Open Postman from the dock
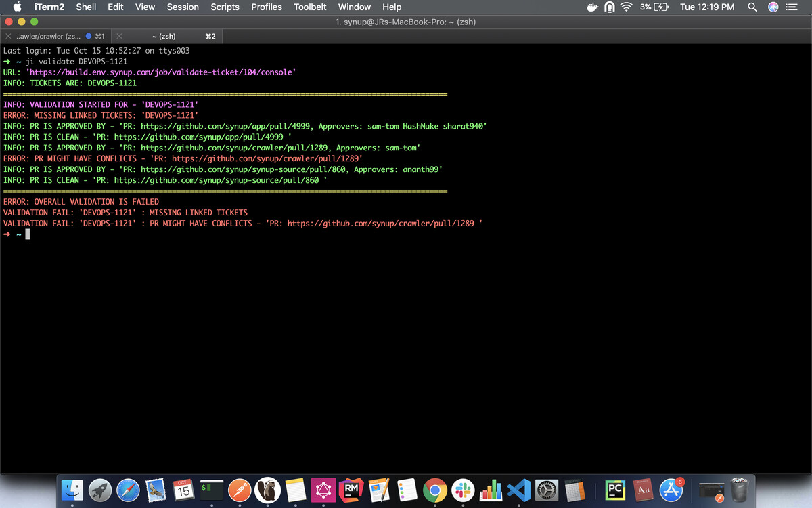812x508 pixels. (x=238, y=489)
